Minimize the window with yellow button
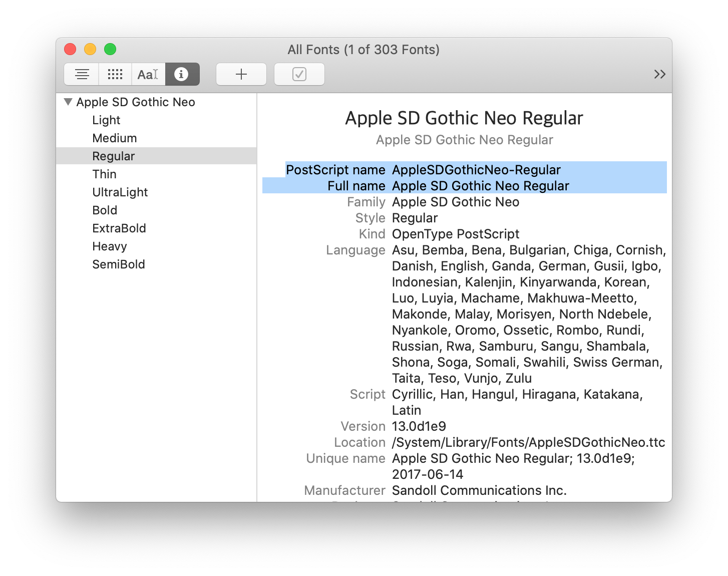The image size is (728, 576). [x=90, y=49]
